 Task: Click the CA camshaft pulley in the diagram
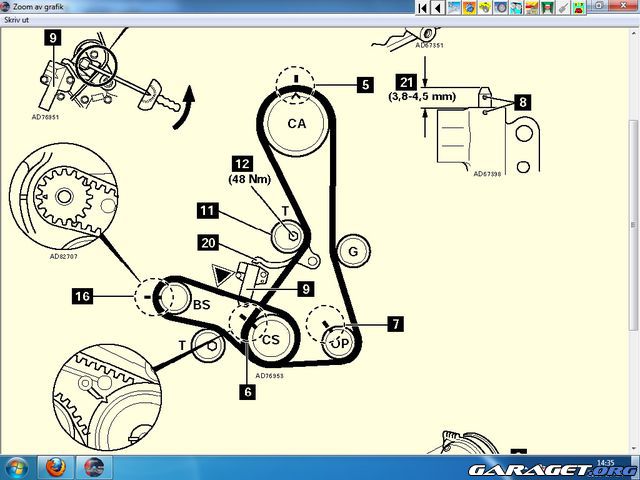coord(296,124)
